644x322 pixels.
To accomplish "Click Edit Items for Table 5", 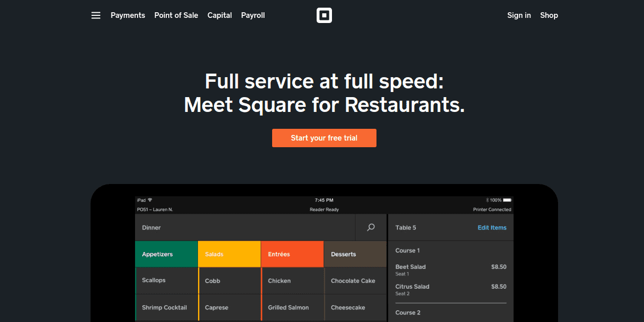I will (492, 227).
